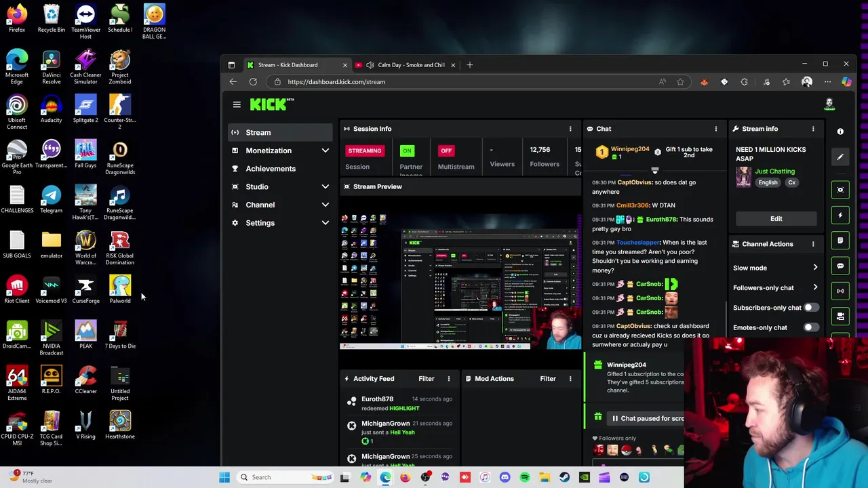This screenshot has width=868, height=488.
Task: Click the chat bubble icon in right toolbar
Action: pos(840,266)
